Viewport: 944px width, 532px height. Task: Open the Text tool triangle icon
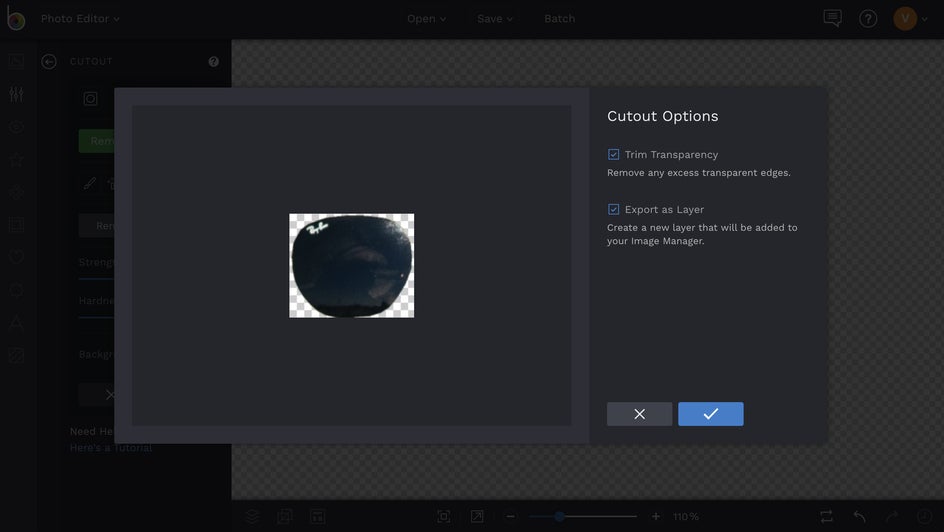click(x=16, y=322)
